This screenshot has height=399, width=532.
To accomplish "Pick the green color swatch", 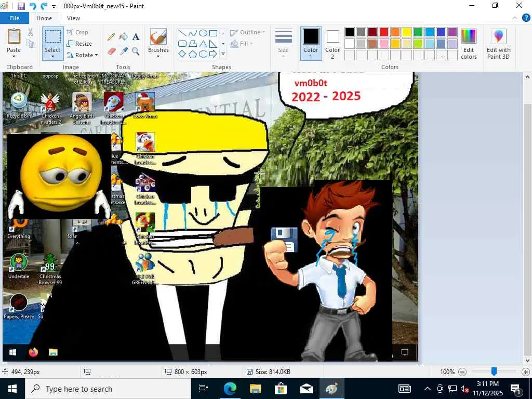I will [418, 32].
